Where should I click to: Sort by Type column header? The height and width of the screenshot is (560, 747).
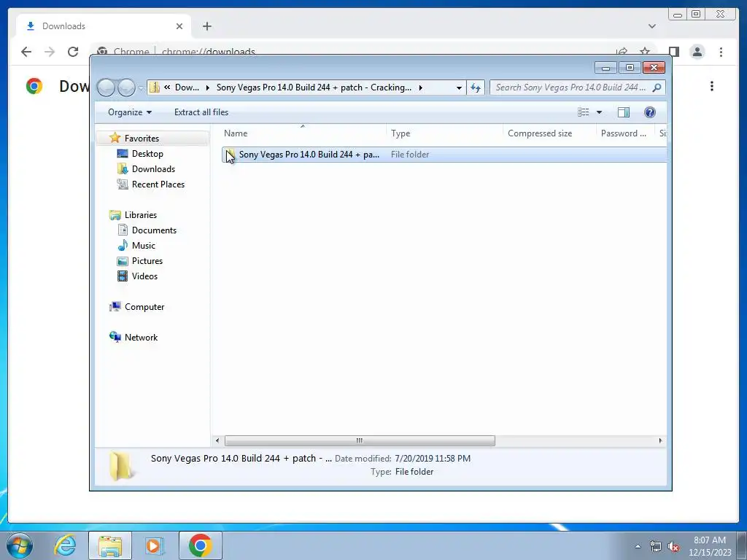[445, 133]
